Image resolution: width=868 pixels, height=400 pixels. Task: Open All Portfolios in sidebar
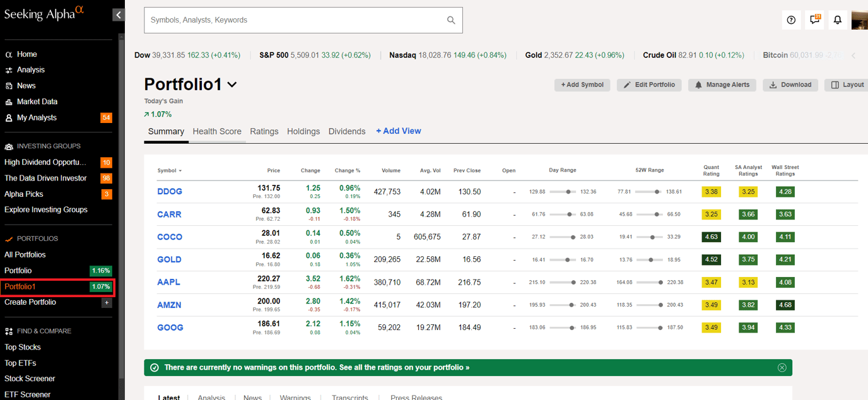(25, 255)
